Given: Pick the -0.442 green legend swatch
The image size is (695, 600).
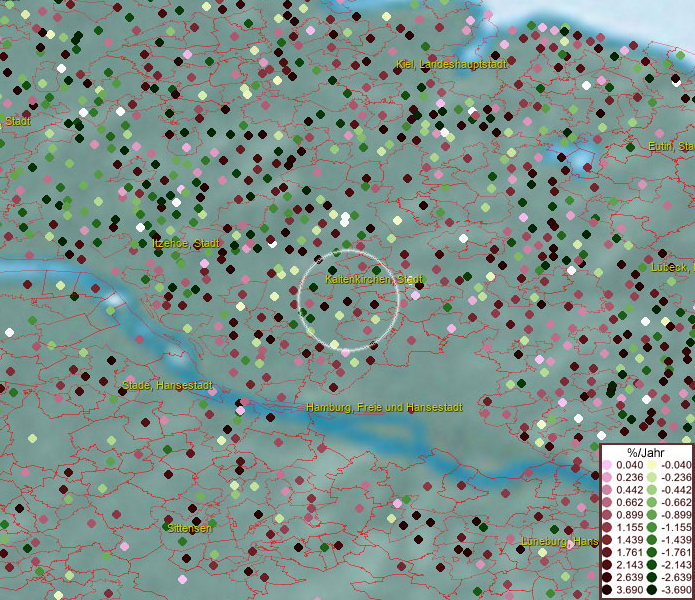Looking at the screenshot, I should (652, 490).
